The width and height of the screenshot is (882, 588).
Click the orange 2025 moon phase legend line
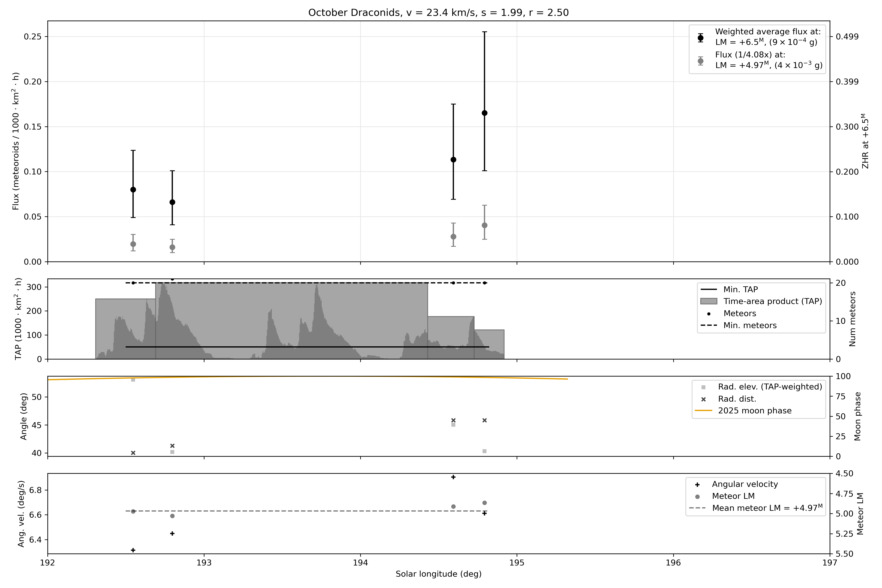point(703,411)
